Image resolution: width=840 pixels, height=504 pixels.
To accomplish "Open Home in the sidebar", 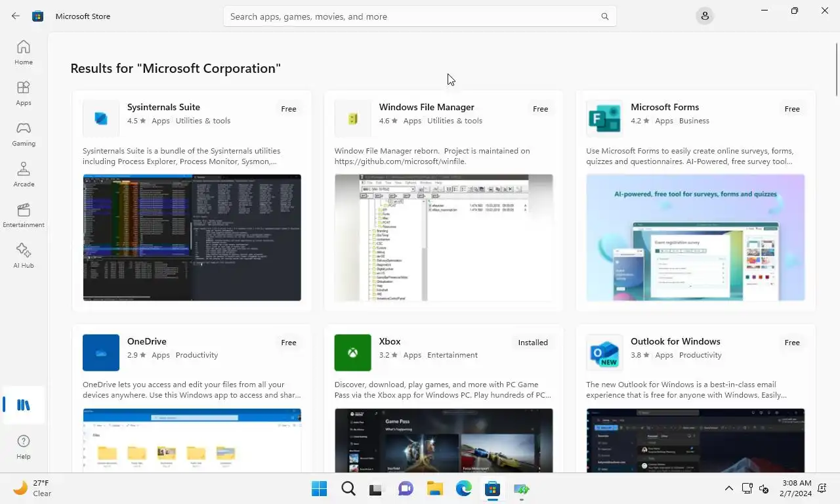I will (24, 52).
